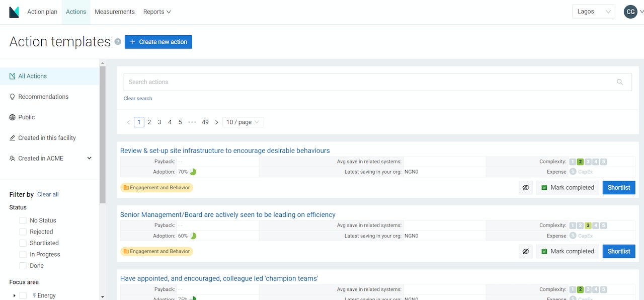Toggle the Shortlisted filter checkbox
The image size is (644, 300).
(x=23, y=243)
